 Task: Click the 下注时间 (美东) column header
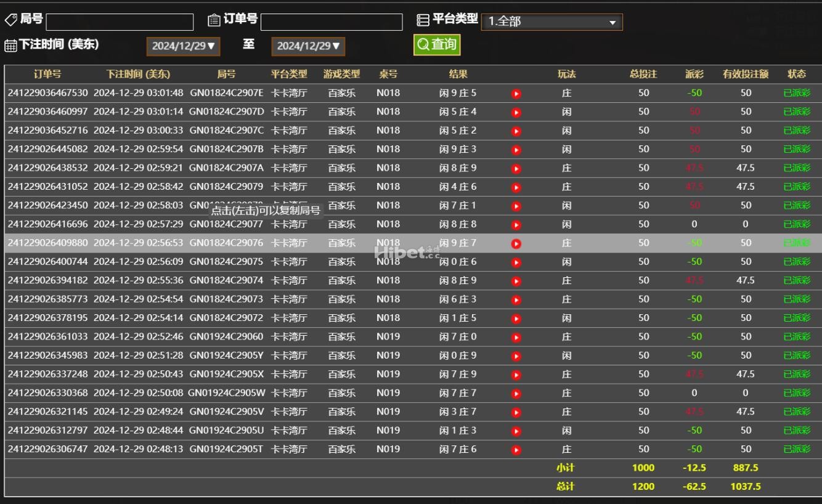point(138,74)
